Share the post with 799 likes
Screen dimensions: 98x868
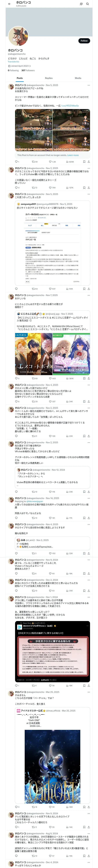coord(89,188)
